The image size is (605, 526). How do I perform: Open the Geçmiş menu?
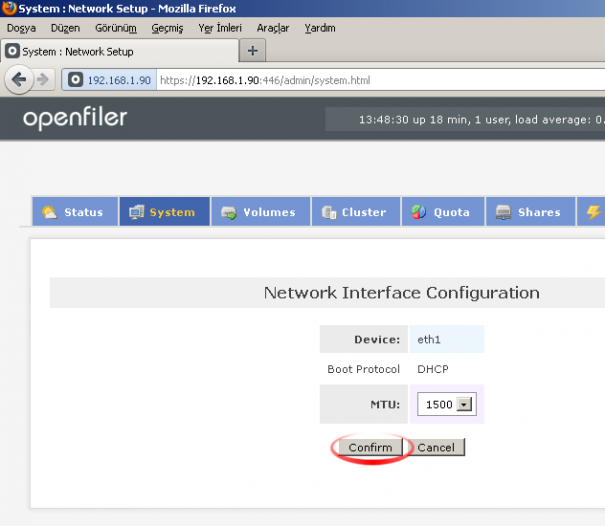(167, 28)
